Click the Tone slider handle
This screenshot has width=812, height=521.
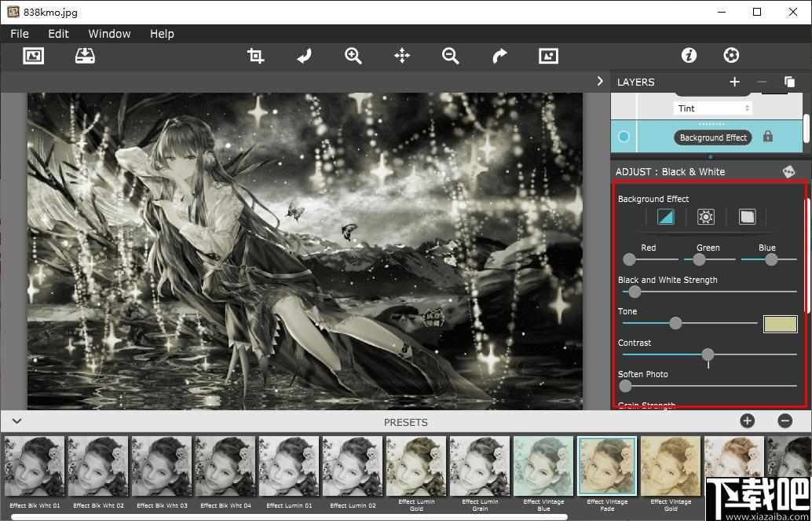(675, 323)
